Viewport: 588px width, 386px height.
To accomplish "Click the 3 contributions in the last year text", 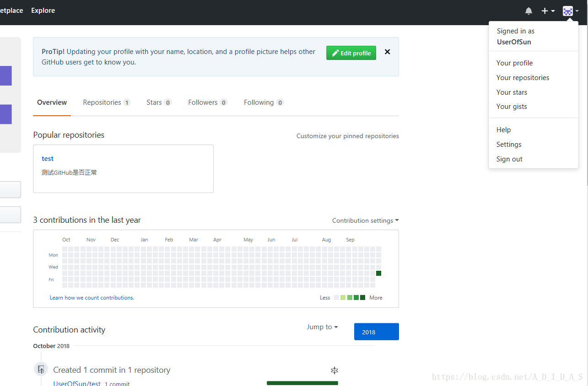I will tap(87, 220).
